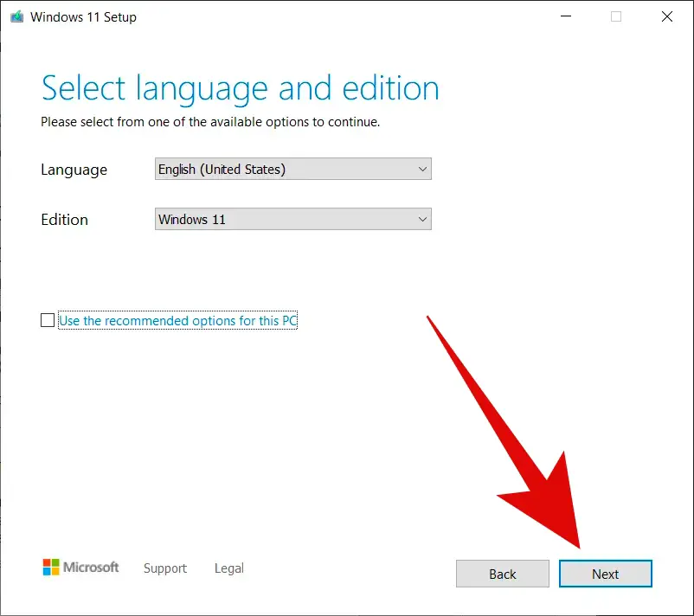Click the 'Please select from one' instruction text

pos(210,122)
